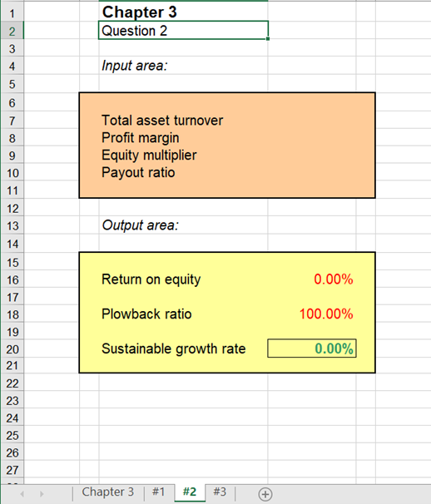Go to next sheet with right arrow
Image resolution: width=431 pixels, height=504 pixels.
pyautogui.click(x=42, y=494)
